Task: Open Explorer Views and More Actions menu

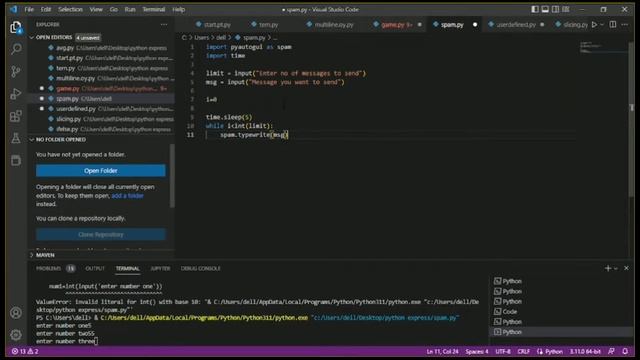Action: coord(164,24)
